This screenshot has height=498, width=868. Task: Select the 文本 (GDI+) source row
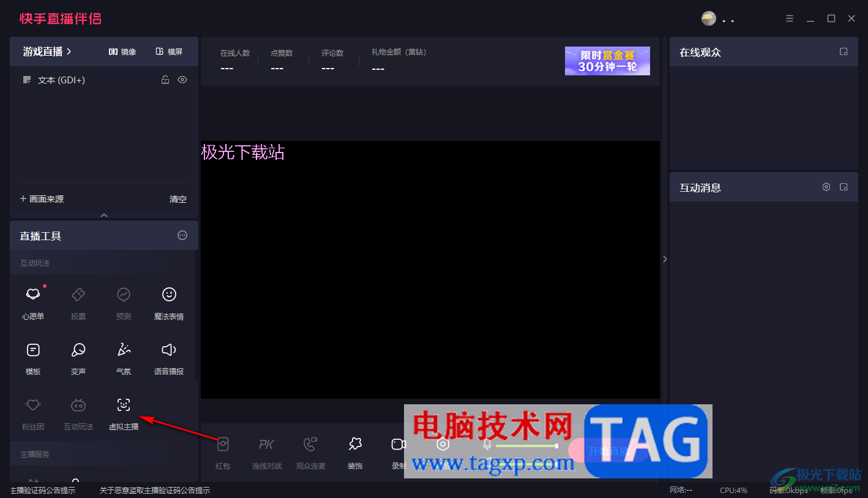tap(104, 80)
